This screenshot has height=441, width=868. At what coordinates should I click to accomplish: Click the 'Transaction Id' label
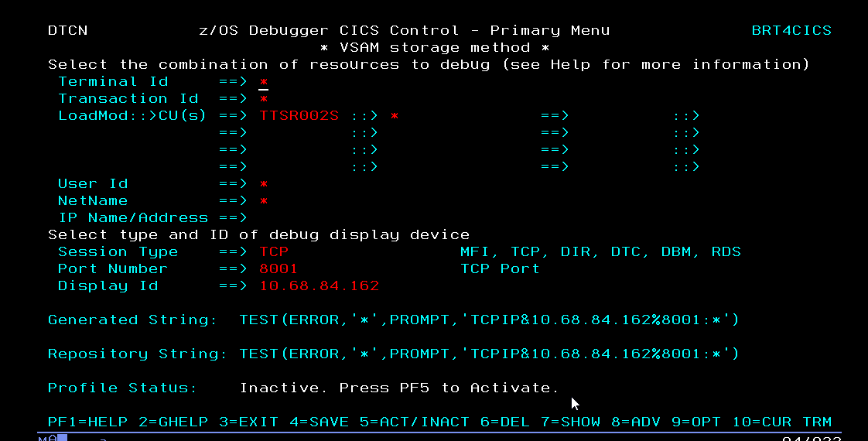[128, 99]
